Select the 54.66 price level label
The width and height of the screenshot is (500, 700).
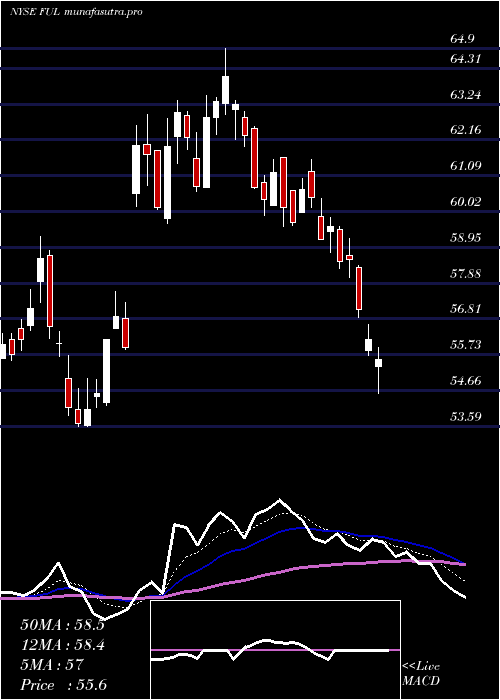(x=466, y=381)
